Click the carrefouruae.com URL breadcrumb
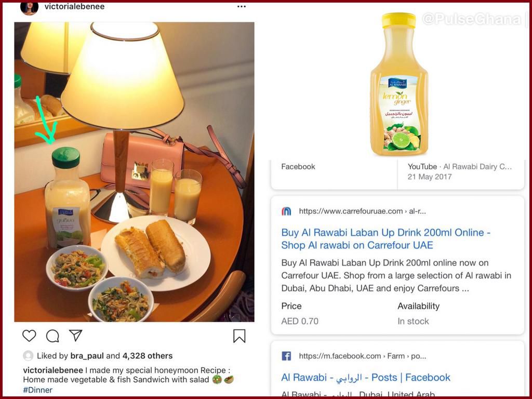This screenshot has height=399, width=532. pos(362,211)
